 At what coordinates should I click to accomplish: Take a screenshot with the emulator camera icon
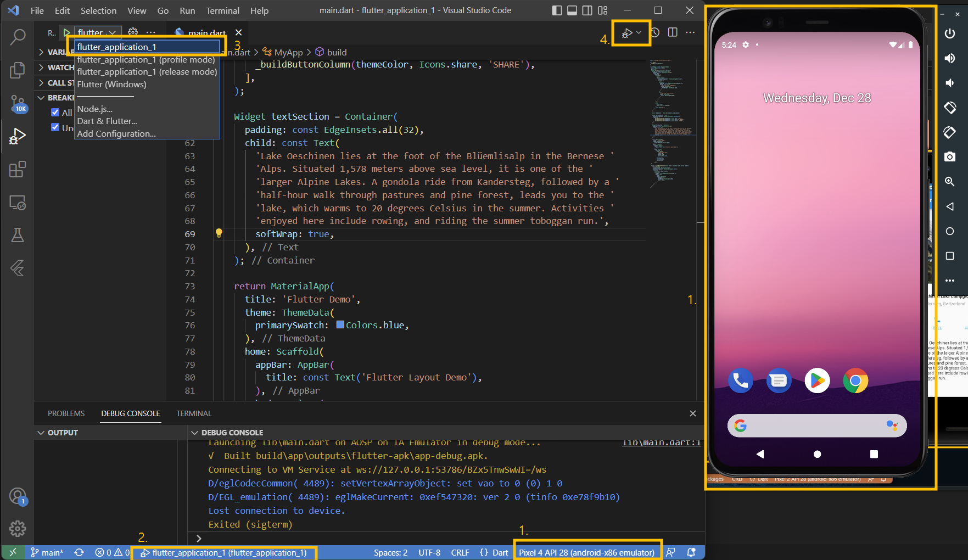coord(950,157)
